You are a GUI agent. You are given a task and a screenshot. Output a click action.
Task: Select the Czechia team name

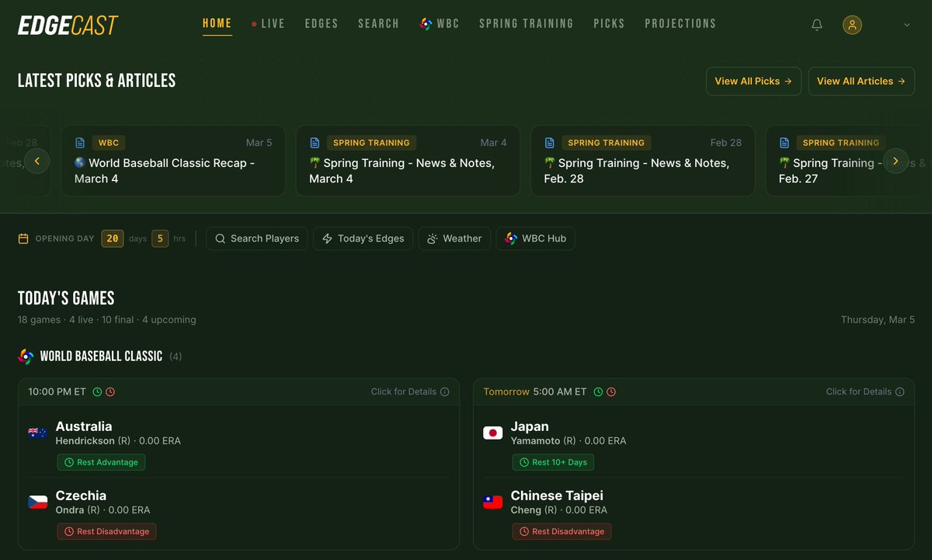pyautogui.click(x=81, y=496)
